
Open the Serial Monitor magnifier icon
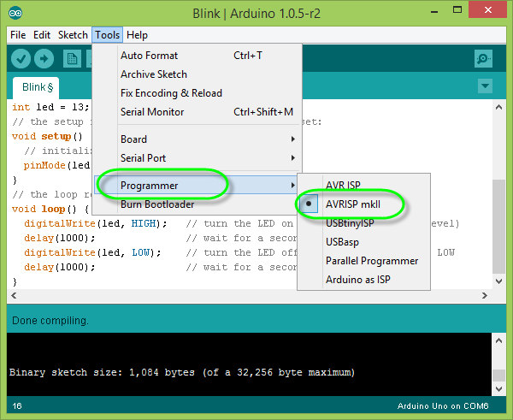click(483, 59)
